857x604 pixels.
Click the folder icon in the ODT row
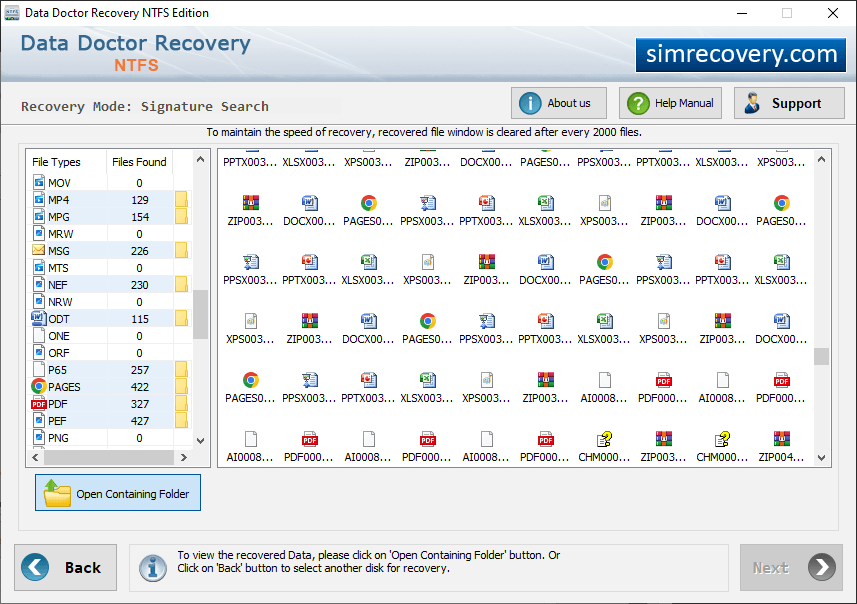click(x=181, y=318)
